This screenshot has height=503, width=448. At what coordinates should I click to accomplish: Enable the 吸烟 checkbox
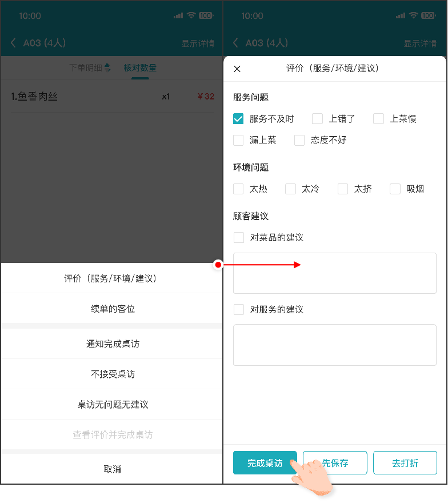[395, 189]
